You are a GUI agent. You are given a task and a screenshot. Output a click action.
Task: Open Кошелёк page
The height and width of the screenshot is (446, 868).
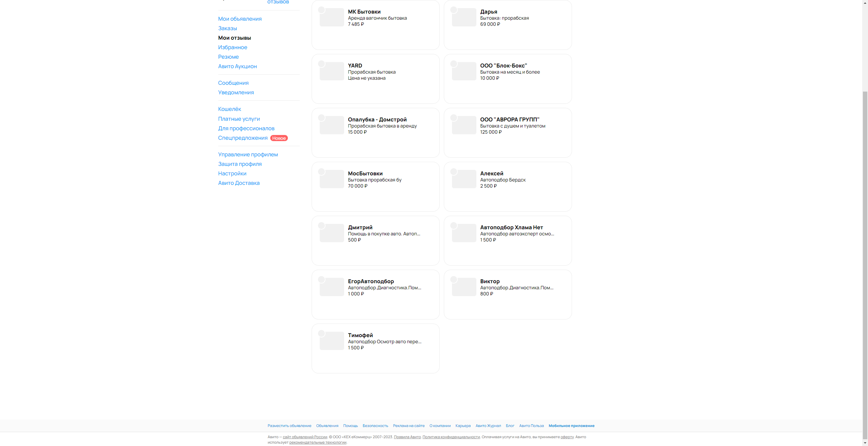(x=230, y=109)
